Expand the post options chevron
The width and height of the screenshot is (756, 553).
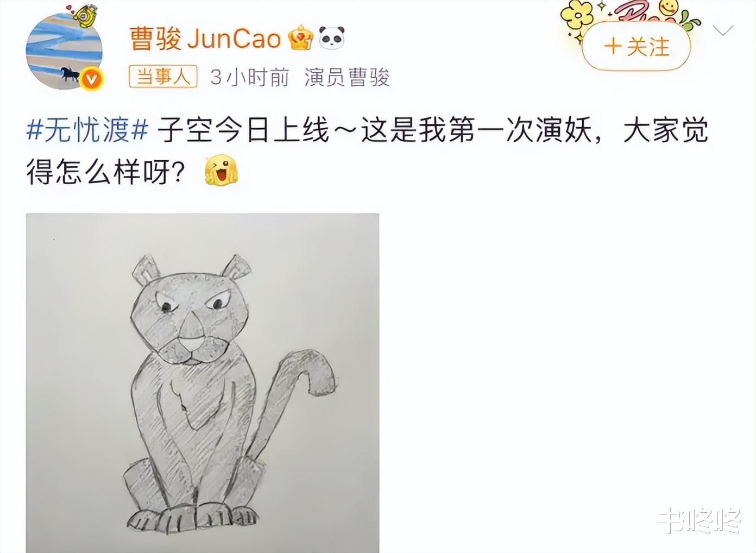pos(722,30)
